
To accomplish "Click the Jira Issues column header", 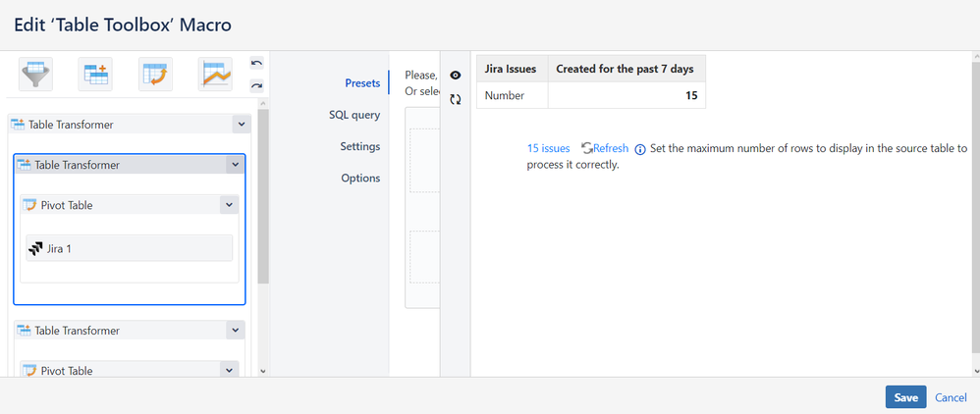I will 513,69.
